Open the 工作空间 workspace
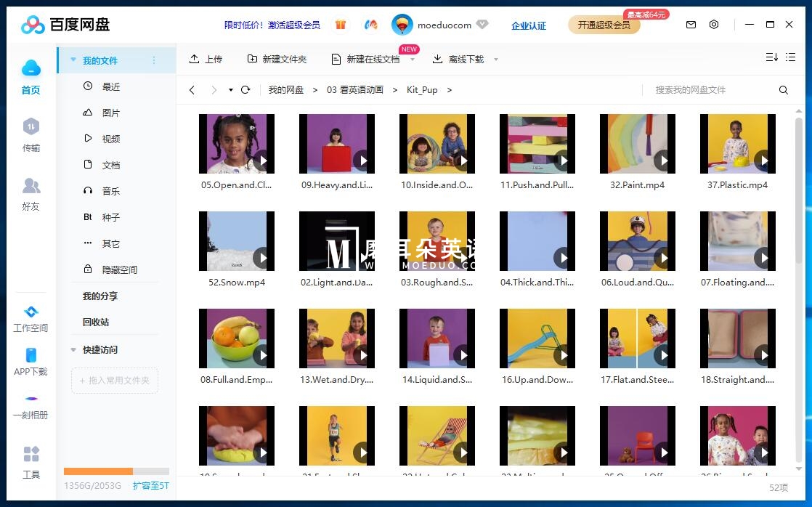 (x=31, y=320)
